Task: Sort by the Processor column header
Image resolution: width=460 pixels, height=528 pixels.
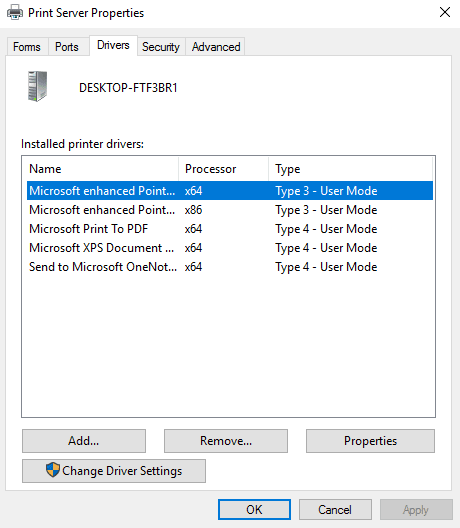Action: [x=224, y=169]
